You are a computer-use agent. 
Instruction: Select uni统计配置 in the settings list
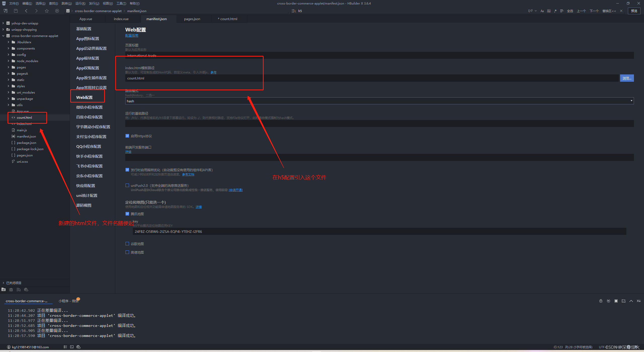tap(87, 195)
